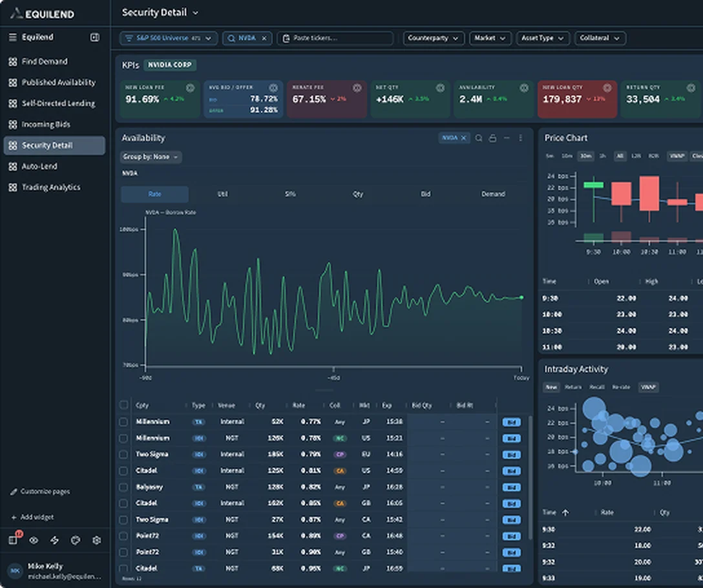Image resolution: width=703 pixels, height=588 pixels.
Task: Click the Availability table vertical scrollbar
Action: tap(530, 477)
